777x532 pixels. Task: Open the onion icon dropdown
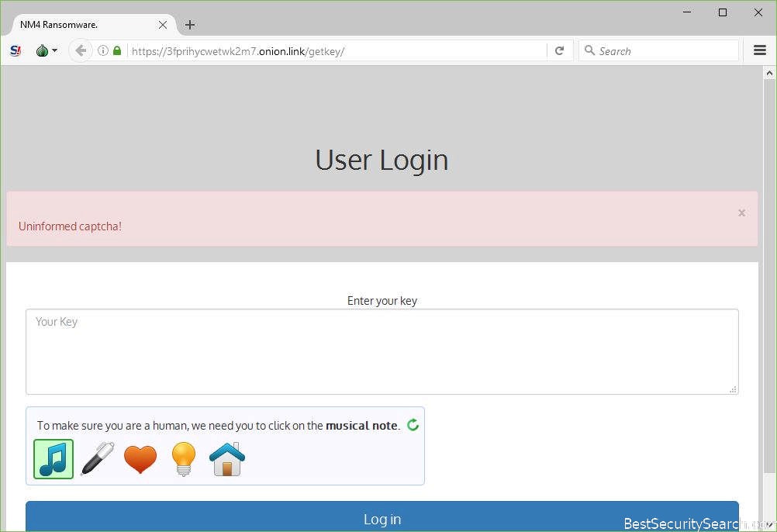pyautogui.click(x=46, y=51)
